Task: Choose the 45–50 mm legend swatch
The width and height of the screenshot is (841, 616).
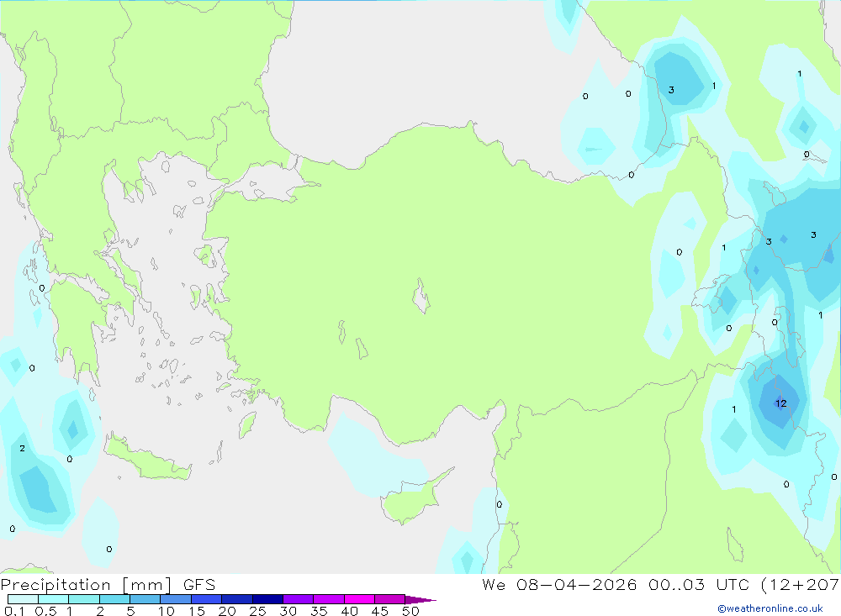Action: (x=389, y=599)
